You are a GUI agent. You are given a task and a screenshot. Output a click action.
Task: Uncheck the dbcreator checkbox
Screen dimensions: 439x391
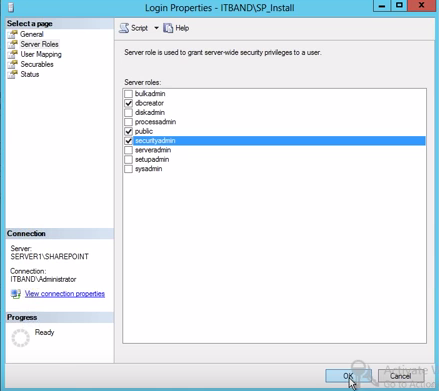[128, 103]
